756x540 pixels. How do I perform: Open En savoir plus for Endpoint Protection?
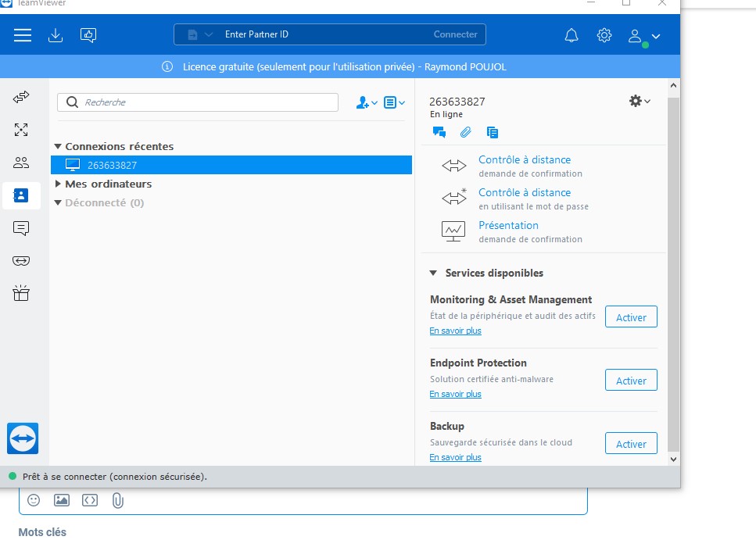click(x=455, y=394)
